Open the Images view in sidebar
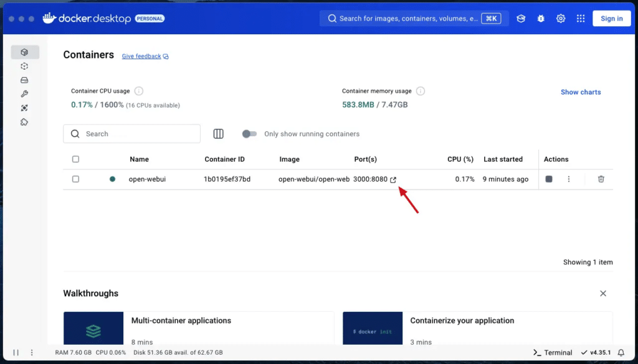The width and height of the screenshot is (638, 364). [x=24, y=66]
